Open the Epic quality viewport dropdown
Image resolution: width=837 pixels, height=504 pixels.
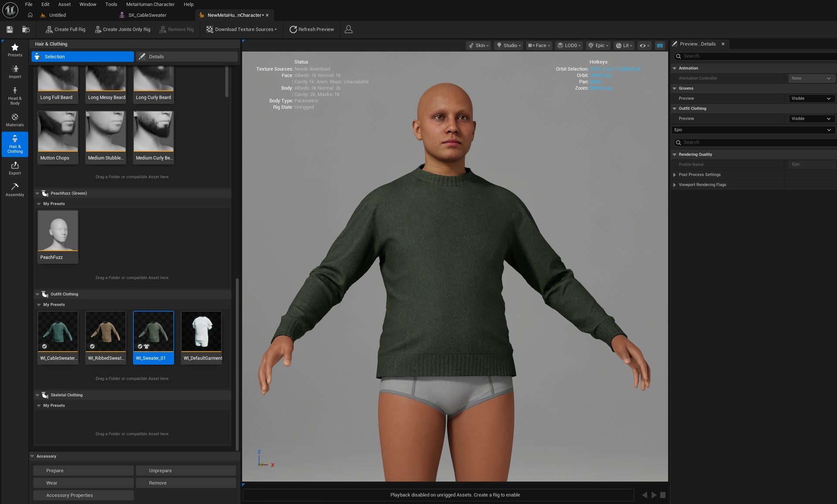(598, 45)
